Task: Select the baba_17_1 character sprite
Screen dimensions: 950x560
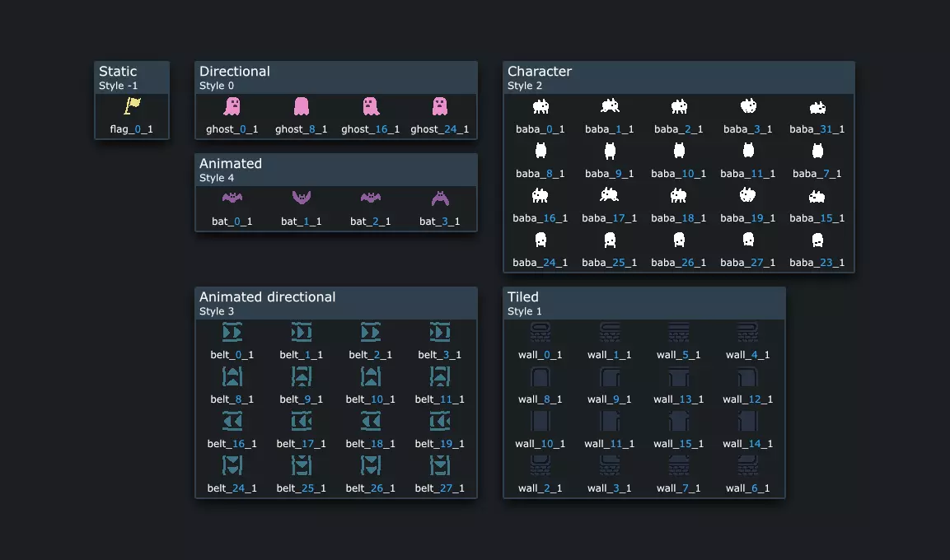Action: click(x=610, y=195)
